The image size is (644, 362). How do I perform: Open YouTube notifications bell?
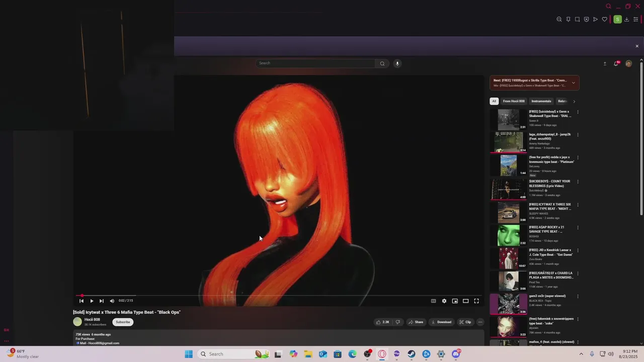tap(616, 64)
